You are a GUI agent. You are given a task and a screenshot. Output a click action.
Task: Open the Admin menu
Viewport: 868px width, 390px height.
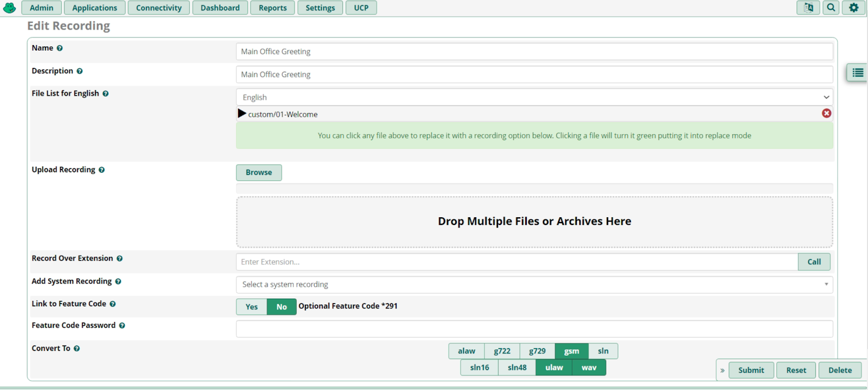coord(42,8)
